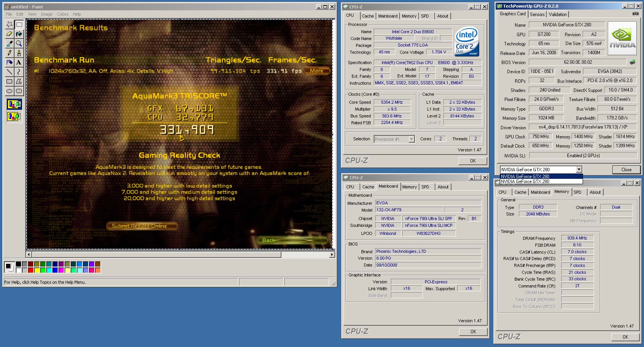Switch to Validation tab in GPU-Z
644x347 pixels.
click(x=558, y=14)
